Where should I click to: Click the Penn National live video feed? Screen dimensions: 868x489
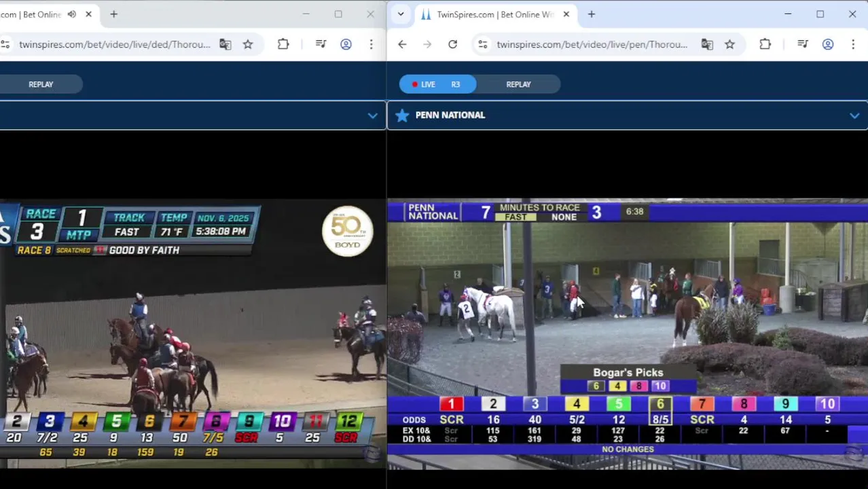click(x=628, y=333)
